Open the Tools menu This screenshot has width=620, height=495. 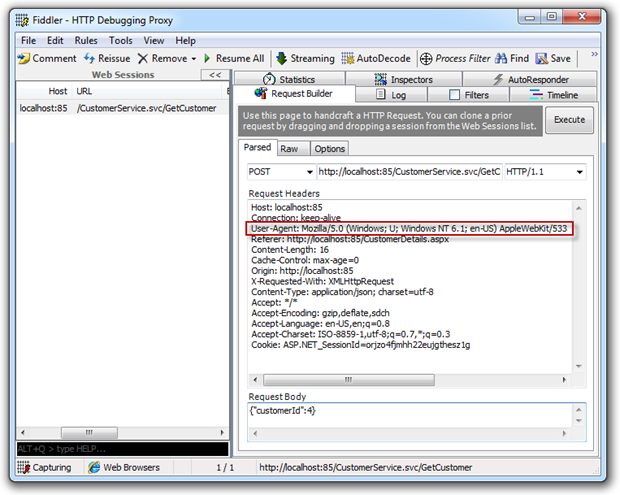pyautogui.click(x=121, y=40)
